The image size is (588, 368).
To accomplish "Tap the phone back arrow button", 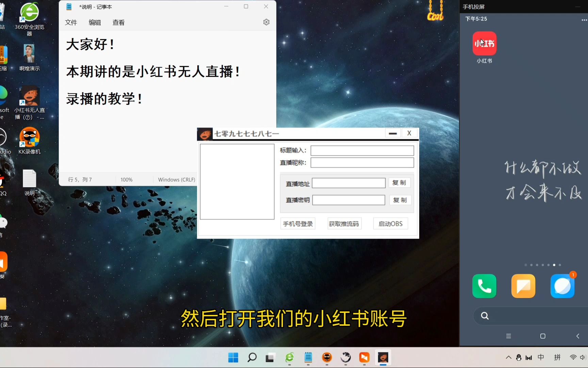I will [577, 336].
